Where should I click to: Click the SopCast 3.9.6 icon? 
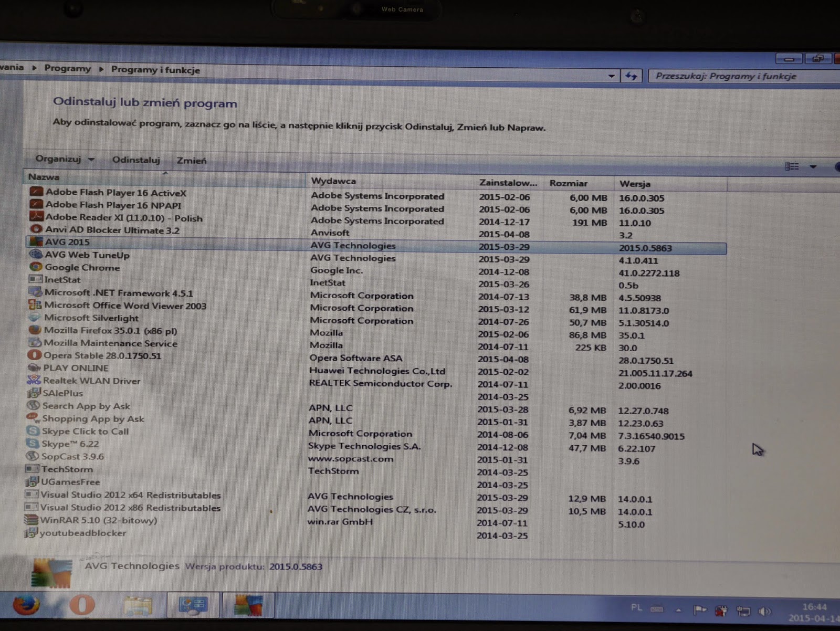point(32,456)
